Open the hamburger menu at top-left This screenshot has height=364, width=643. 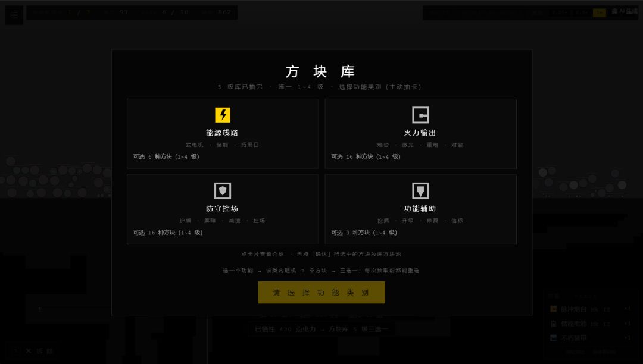[x=14, y=15]
